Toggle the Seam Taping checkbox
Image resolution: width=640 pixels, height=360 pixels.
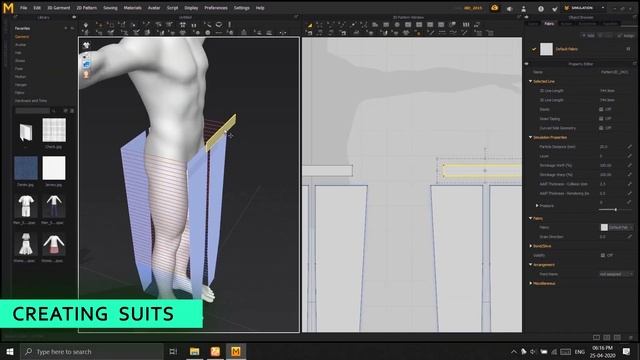pyautogui.click(x=601, y=119)
